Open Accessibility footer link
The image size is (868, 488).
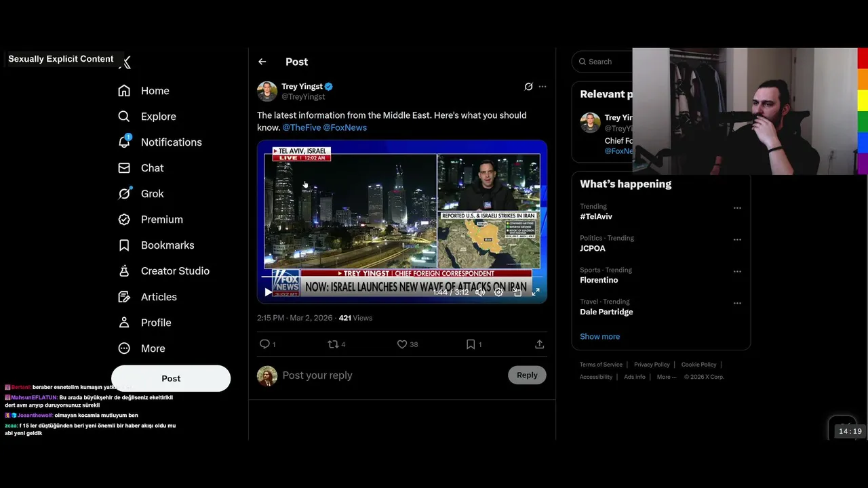tap(596, 377)
